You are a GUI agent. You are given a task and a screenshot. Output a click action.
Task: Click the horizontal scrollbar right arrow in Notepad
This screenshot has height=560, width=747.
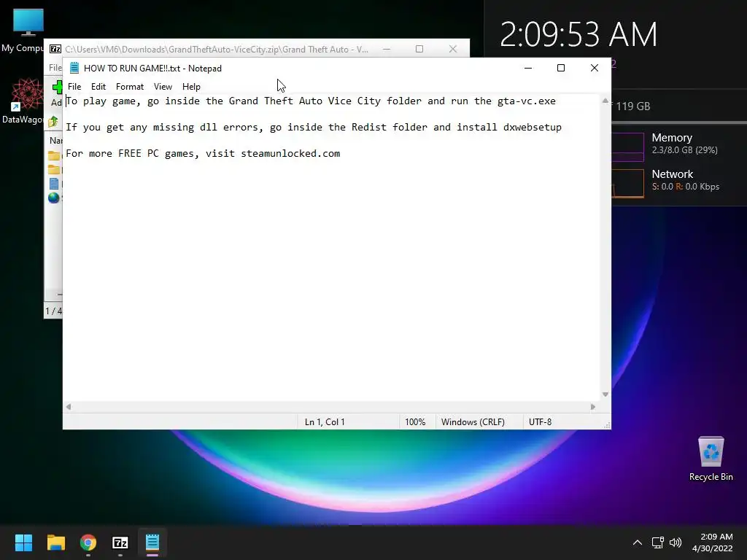592,407
